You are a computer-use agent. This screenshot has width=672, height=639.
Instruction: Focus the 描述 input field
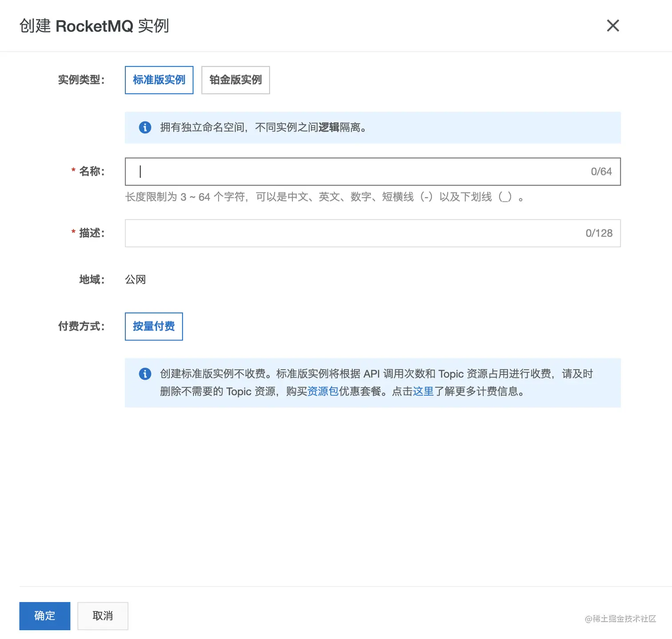point(372,233)
